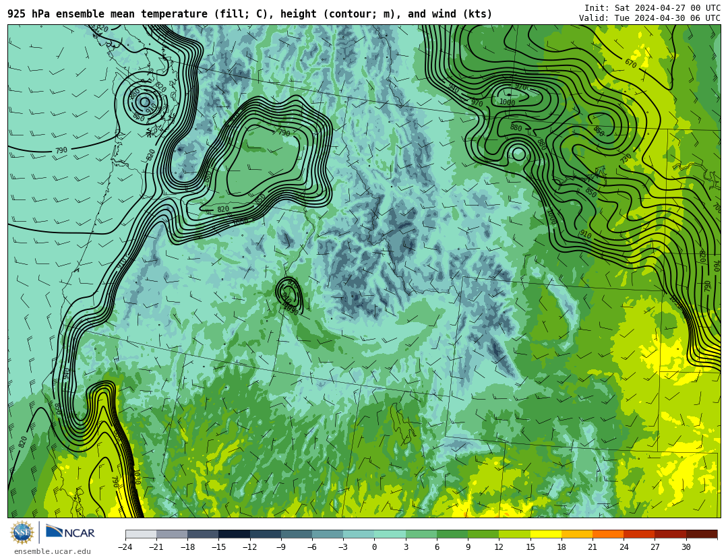728x560 pixels.
Task: Pick the mint 0 to 3 colorbar swatch
Action: pos(390,534)
